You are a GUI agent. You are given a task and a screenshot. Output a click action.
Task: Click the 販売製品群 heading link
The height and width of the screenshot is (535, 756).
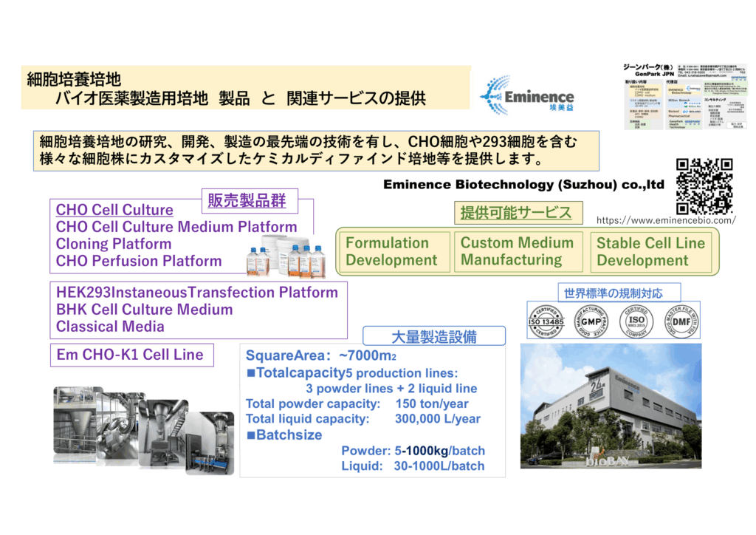pos(247,200)
